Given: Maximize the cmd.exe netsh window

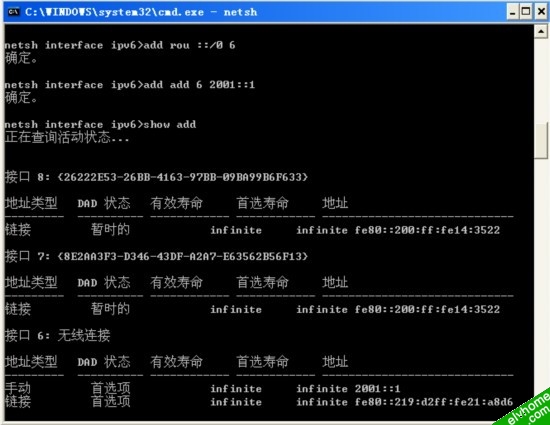Looking at the screenshot, I should click(526, 12).
